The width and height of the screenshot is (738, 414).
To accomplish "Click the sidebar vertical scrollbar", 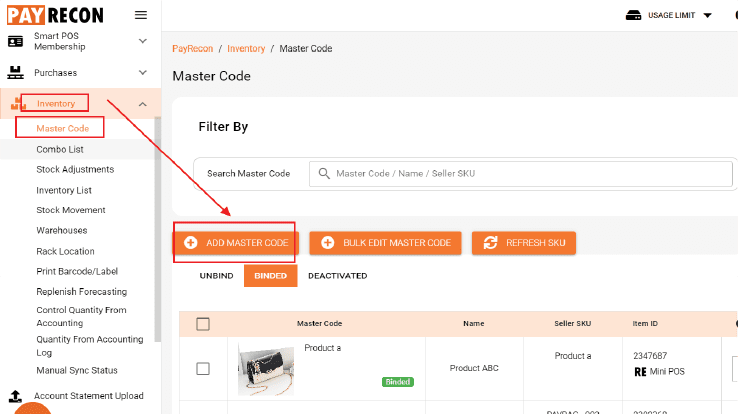I will click(x=158, y=229).
